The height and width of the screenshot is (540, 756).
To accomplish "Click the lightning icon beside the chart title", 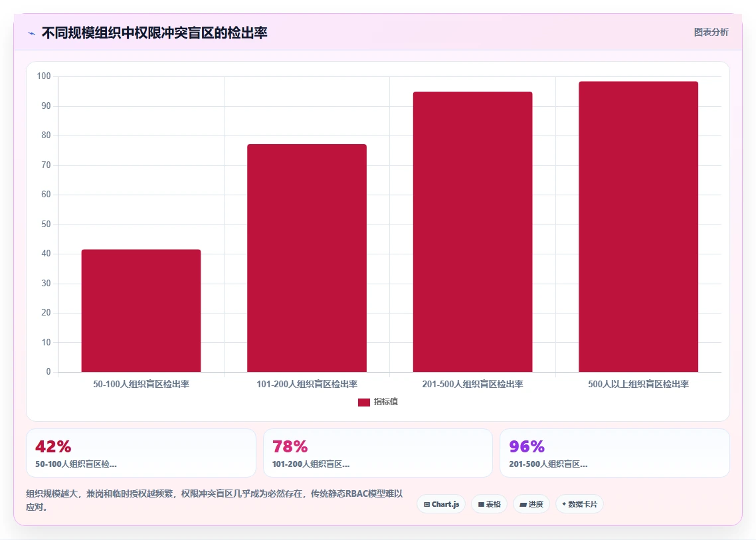I will [32, 33].
